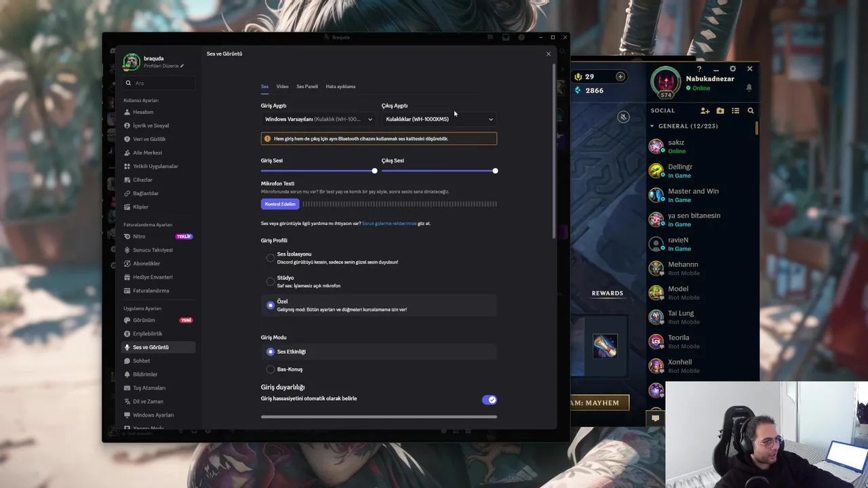The height and width of the screenshot is (488, 868).
Task: Click braquda profile avatar
Action: pyautogui.click(x=132, y=62)
